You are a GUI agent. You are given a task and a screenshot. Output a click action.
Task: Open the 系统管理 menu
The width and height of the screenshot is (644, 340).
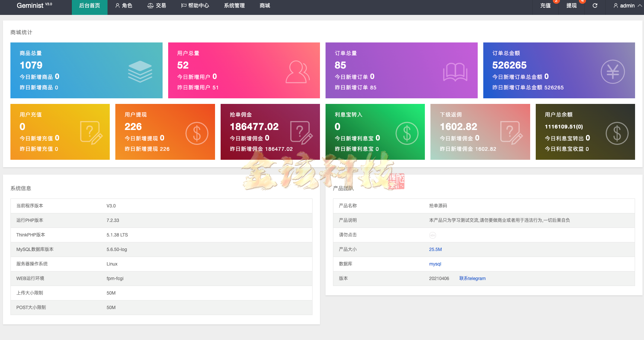[x=234, y=6]
